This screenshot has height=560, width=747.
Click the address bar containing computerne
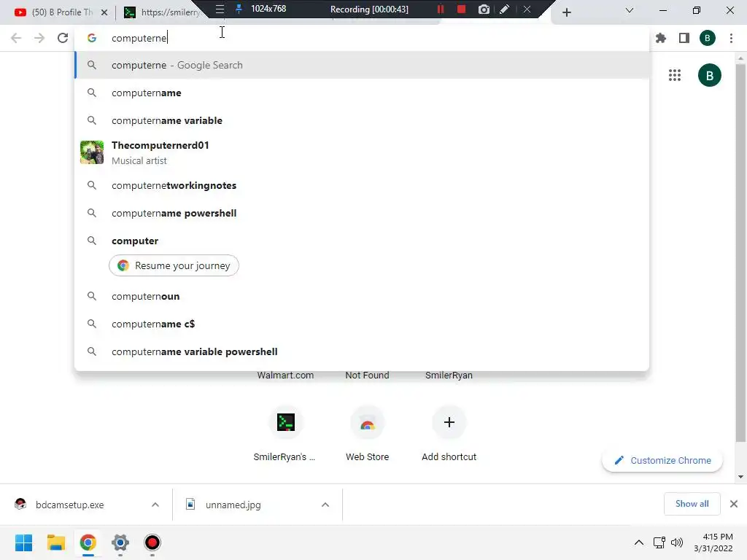pyautogui.click(x=362, y=38)
